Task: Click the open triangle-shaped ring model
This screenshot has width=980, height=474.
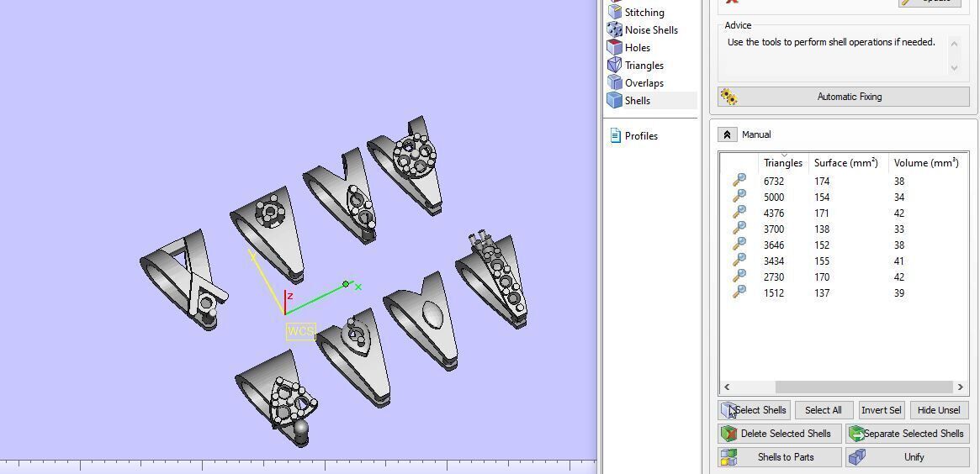Action: pos(183,278)
